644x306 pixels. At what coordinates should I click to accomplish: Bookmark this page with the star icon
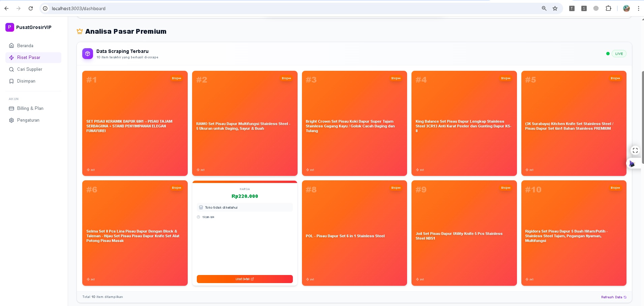[555, 8]
